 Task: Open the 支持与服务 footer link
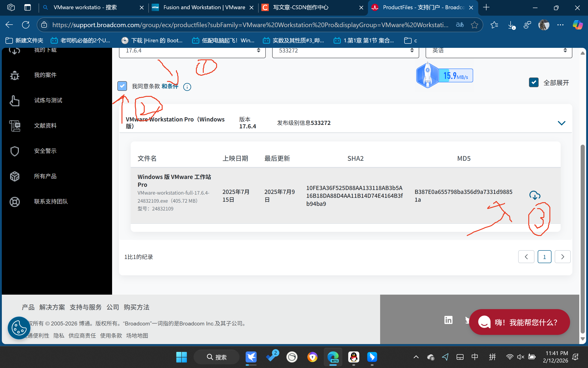click(85, 307)
